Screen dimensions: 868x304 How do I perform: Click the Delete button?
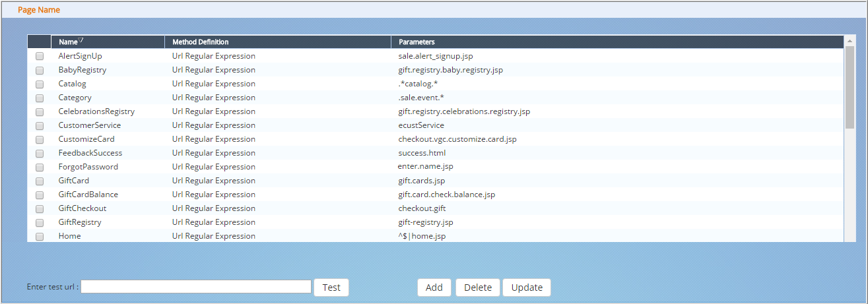(x=478, y=288)
